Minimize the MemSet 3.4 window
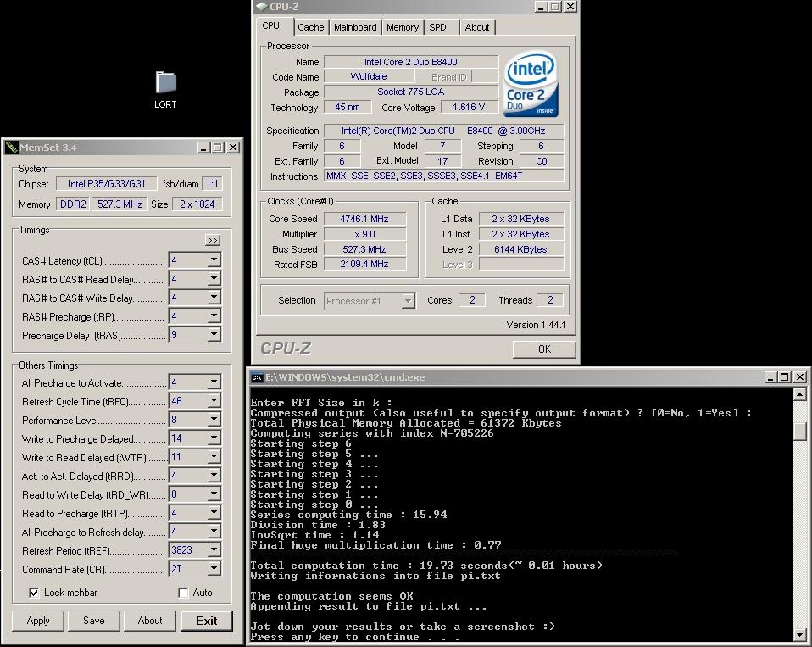This screenshot has height=647, width=812. (204, 148)
